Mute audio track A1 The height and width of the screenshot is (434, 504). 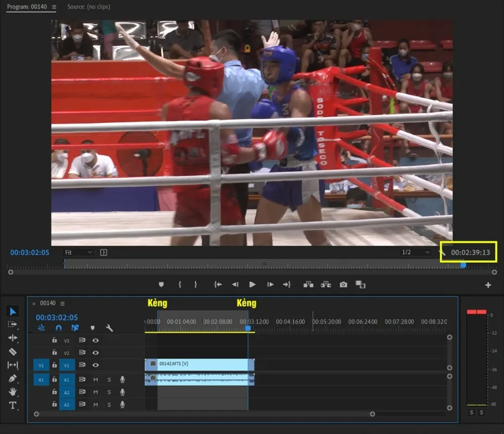click(95, 380)
